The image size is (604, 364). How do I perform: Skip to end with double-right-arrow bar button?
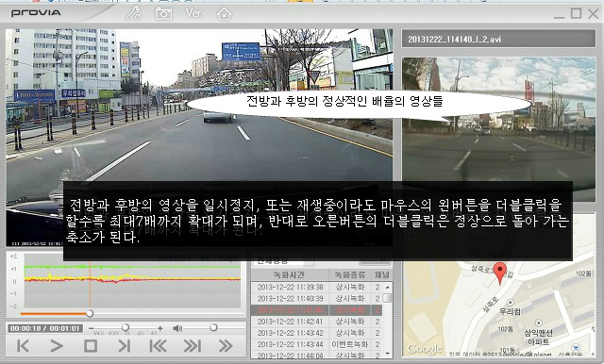[192, 346]
